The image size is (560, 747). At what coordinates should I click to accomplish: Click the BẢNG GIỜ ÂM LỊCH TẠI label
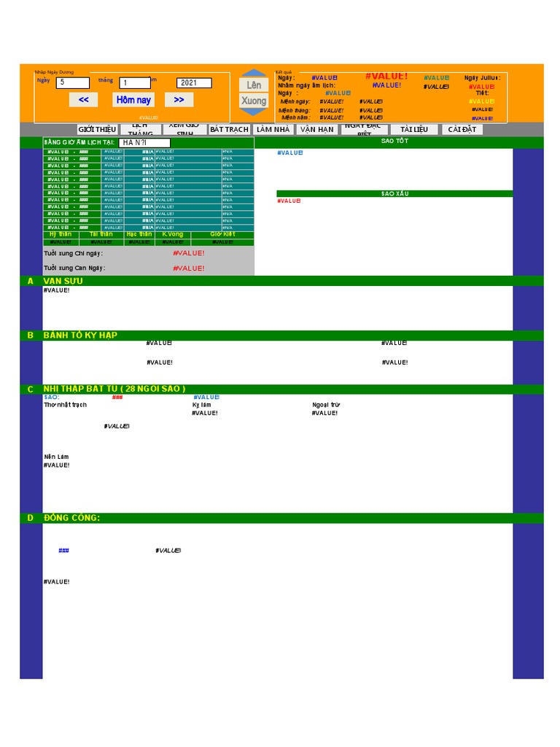tap(79, 142)
